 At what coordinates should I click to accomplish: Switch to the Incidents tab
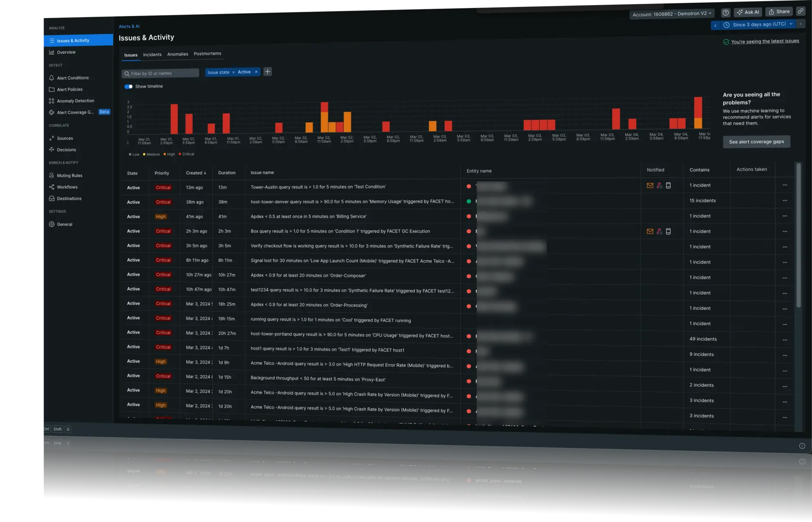(x=152, y=55)
